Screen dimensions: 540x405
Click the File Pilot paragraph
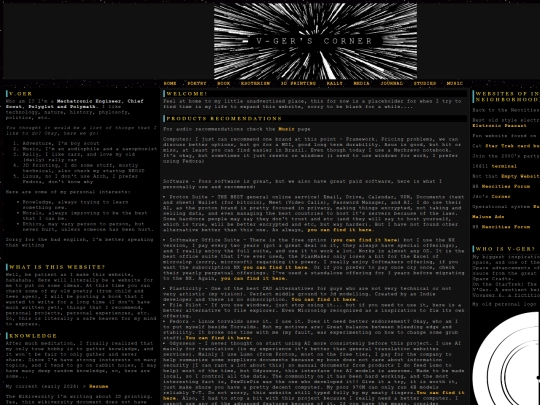tap(313, 311)
